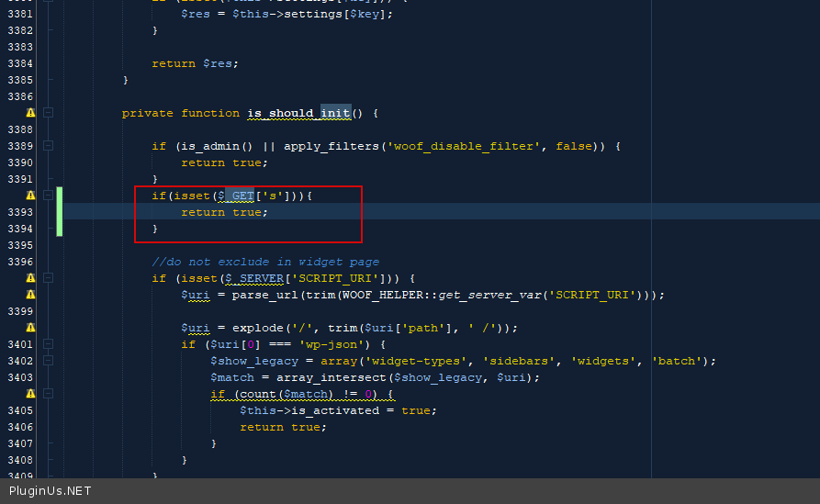Click warning icon beside is_should_init function line
Image resolution: width=820 pixels, height=504 pixels.
tap(30, 113)
